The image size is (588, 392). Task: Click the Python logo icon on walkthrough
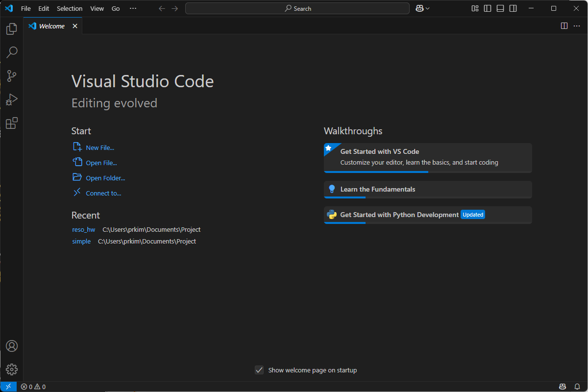(332, 215)
